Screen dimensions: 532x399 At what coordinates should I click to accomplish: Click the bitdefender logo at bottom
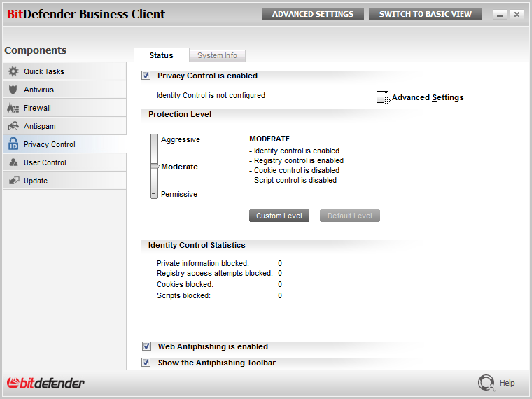[x=45, y=384]
